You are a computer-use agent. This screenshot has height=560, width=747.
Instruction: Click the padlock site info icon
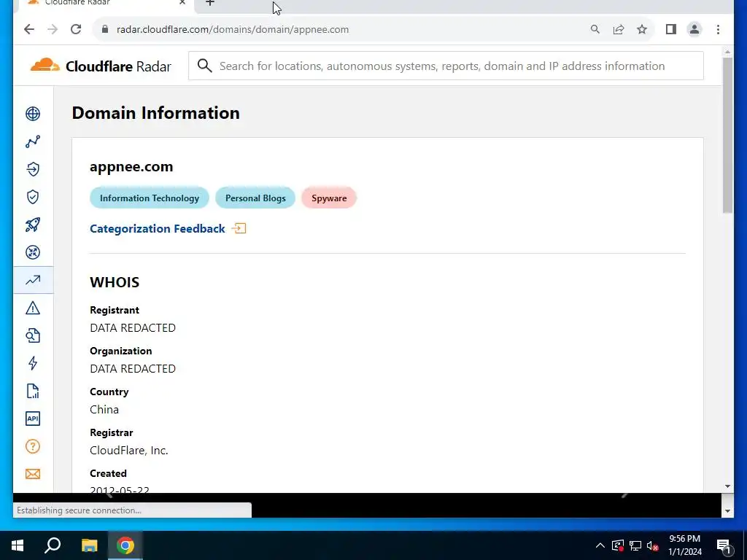(x=105, y=29)
